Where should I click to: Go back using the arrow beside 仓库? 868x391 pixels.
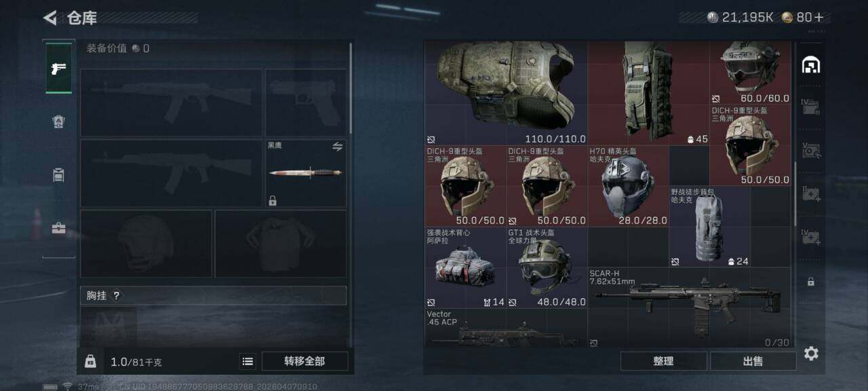(x=50, y=18)
